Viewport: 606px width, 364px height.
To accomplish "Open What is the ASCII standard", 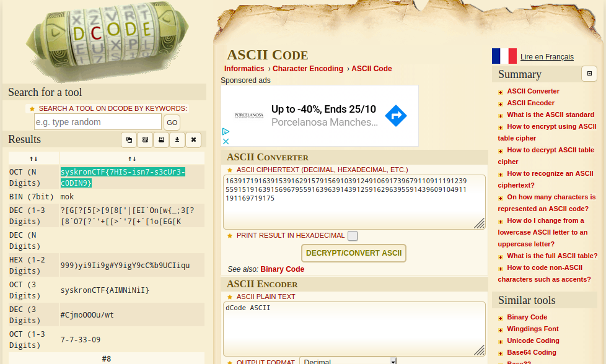I will coord(550,115).
